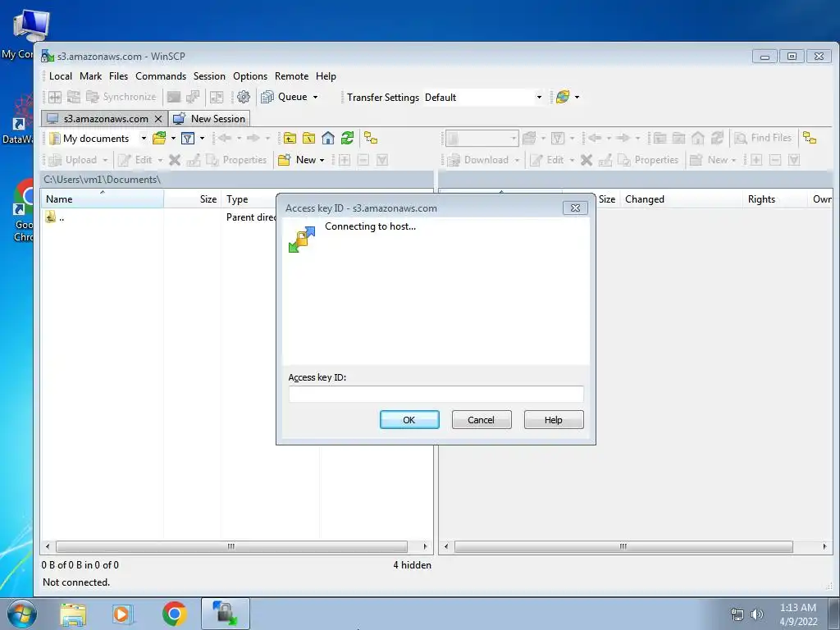Expand the Queue dropdown arrow
Screen dimensions: 840x630
pyautogui.click(x=316, y=97)
